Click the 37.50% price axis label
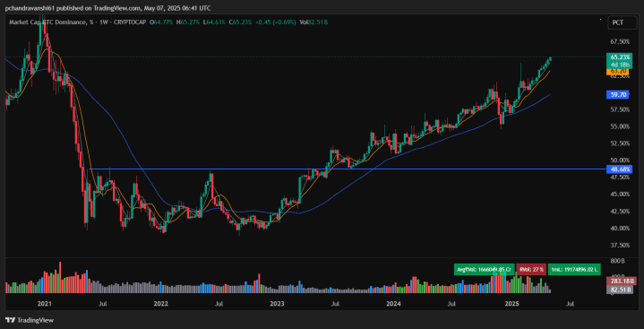 (x=620, y=245)
